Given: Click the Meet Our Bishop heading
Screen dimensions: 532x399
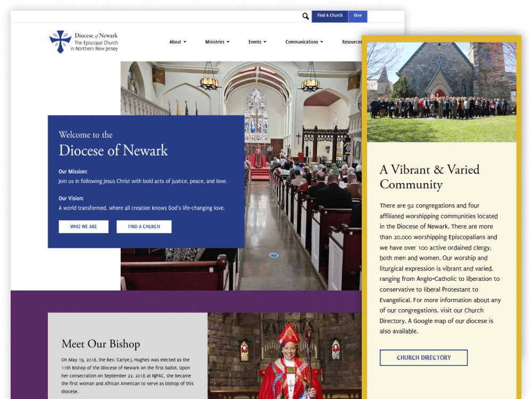Looking at the screenshot, I should (101, 344).
